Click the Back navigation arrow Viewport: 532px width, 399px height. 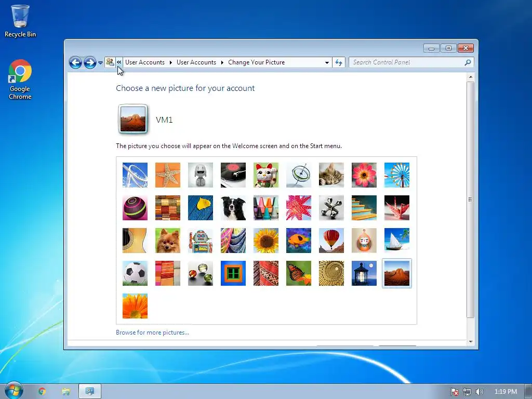75,62
